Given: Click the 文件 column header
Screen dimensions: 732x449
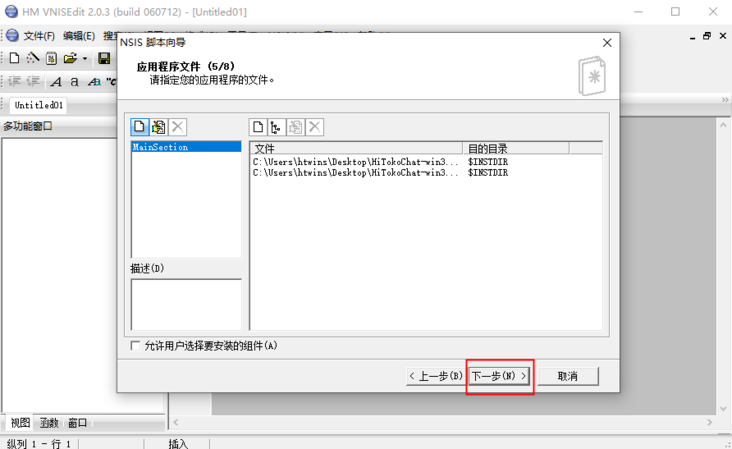Looking at the screenshot, I should tap(356, 148).
